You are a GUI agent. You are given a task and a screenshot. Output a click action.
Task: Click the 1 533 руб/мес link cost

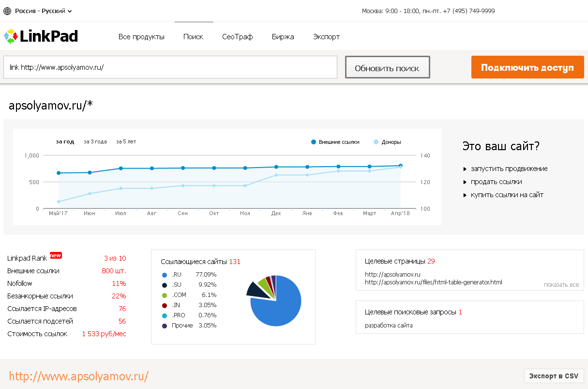pos(104,334)
